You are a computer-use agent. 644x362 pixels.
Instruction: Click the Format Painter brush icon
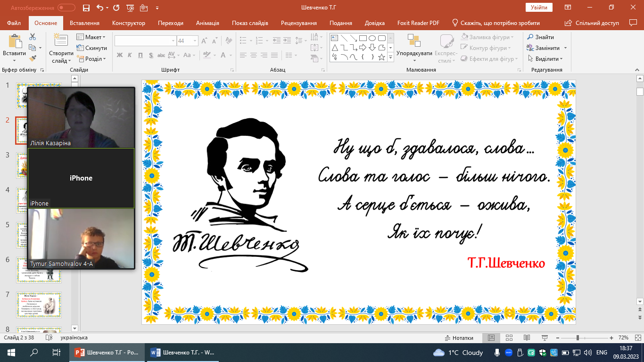click(x=33, y=58)
